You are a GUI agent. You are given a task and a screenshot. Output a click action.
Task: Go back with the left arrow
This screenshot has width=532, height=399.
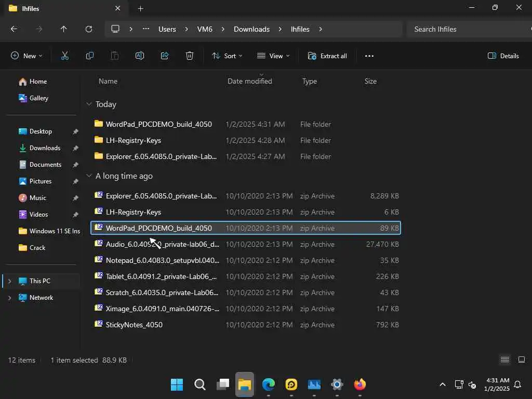point(14,29)
